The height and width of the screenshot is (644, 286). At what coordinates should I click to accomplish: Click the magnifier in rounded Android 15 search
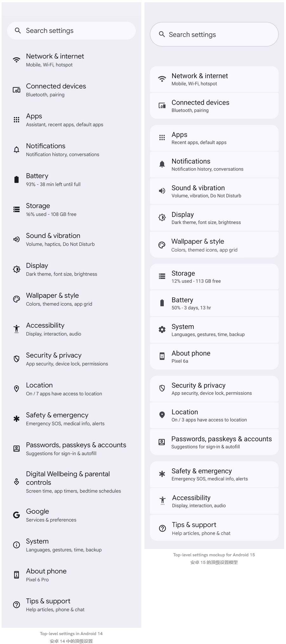162,34
